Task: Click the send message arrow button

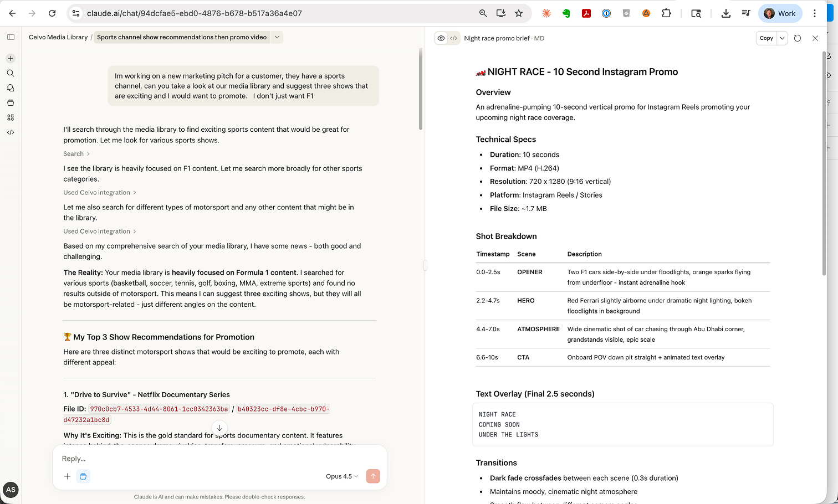Action: (x=373, y=476)
